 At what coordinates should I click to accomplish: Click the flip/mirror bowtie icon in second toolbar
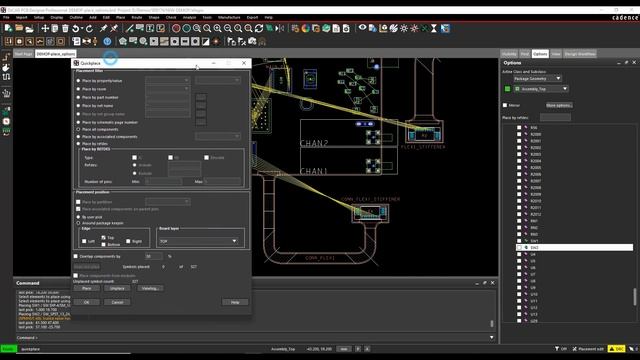[87, 41]
